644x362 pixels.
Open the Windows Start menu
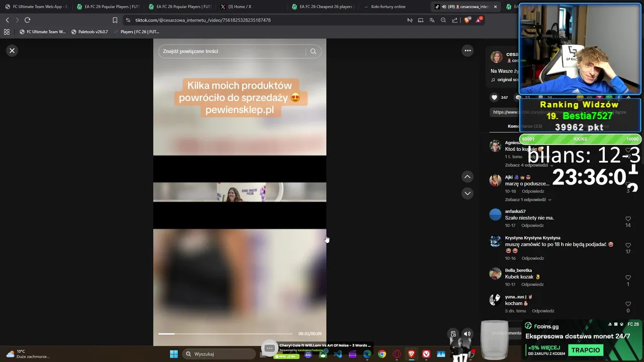click(174, 354)
